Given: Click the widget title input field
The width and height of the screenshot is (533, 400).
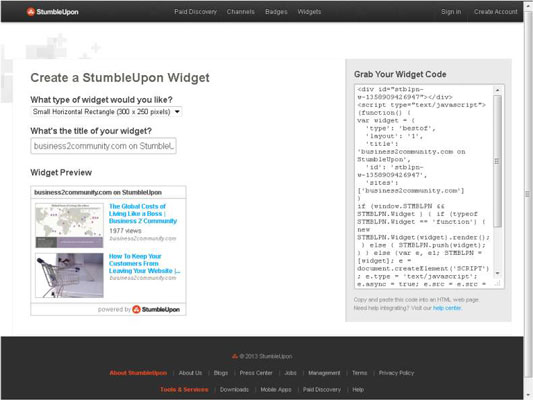Looking at the screenshot, I should (x=103, y=146).
